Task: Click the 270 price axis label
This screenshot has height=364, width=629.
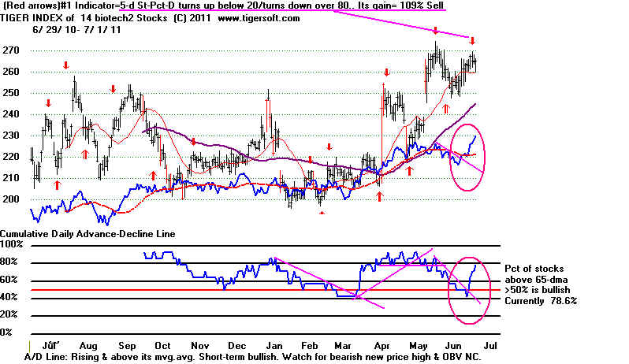Action: pos(10,50)
